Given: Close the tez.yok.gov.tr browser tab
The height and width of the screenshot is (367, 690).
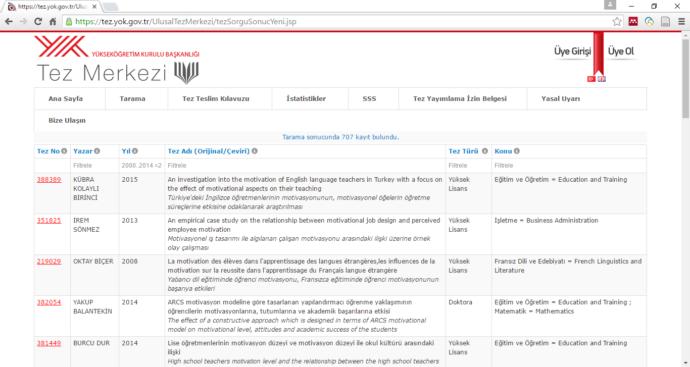Looking at the screenshot, I should point(94,7).
